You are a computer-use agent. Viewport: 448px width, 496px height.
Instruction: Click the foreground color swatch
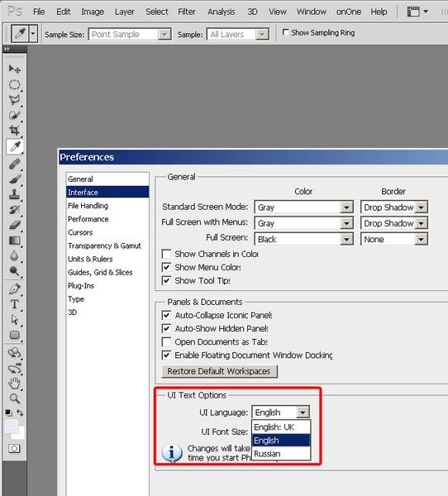tap(12, 426)
